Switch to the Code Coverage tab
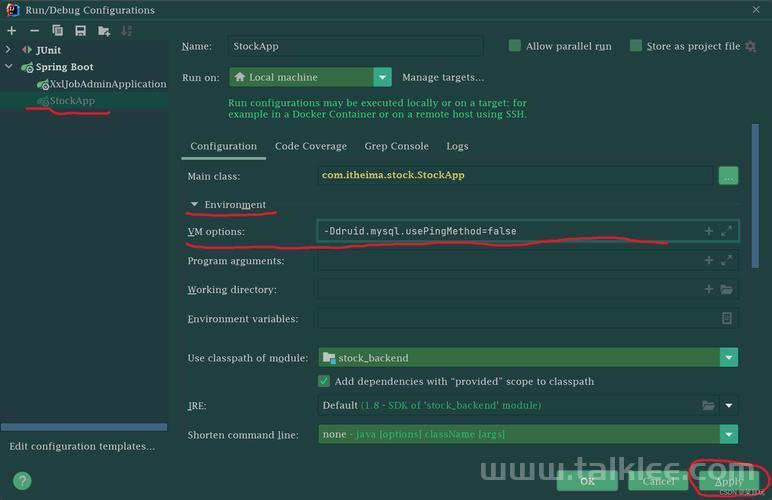Viewport: 772px width, 500px height. pyautogui.click(x=311, y=146)
